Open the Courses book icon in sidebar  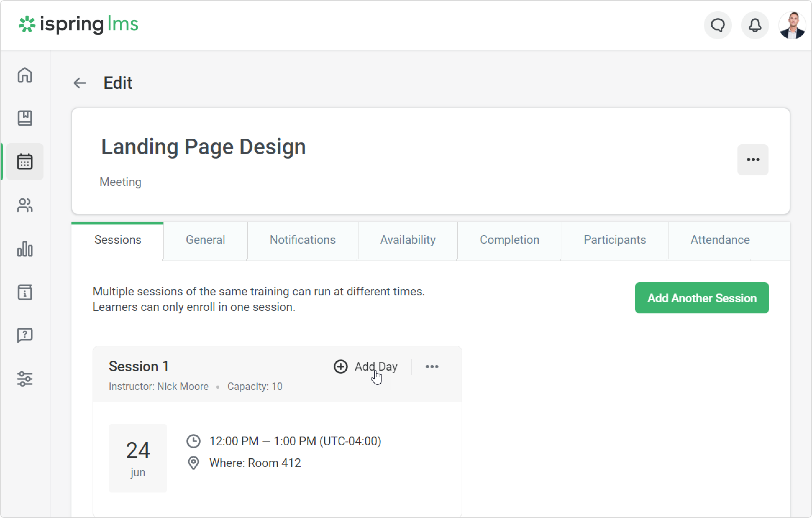(x=25, y=118)
